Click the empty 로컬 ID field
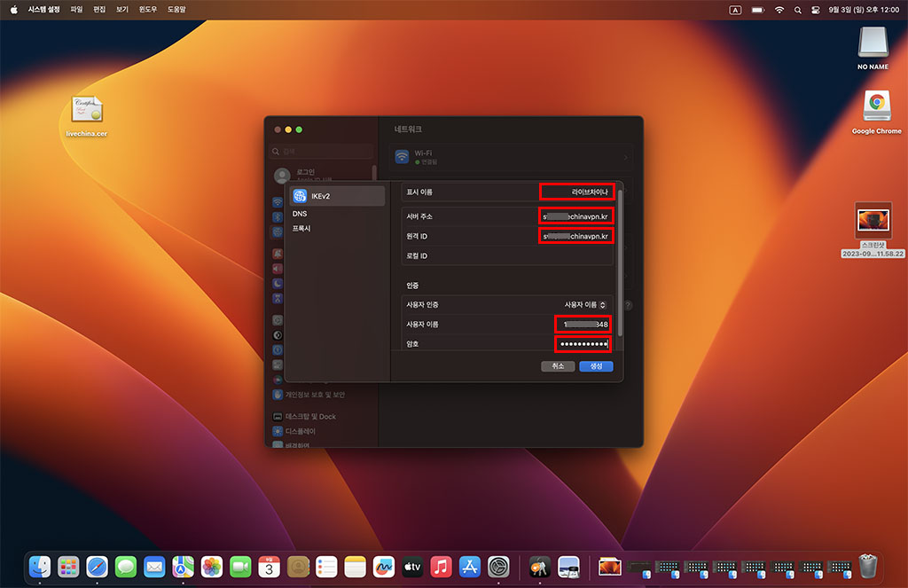The width and height of the screenshot is (908, 588). click(x=506, y=255)
